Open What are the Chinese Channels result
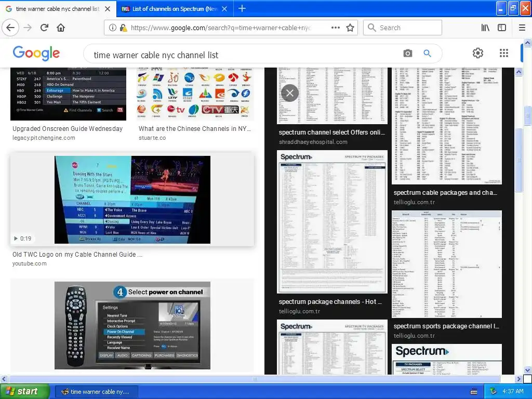This screenshot has width=532, height=399. point(195,129)
